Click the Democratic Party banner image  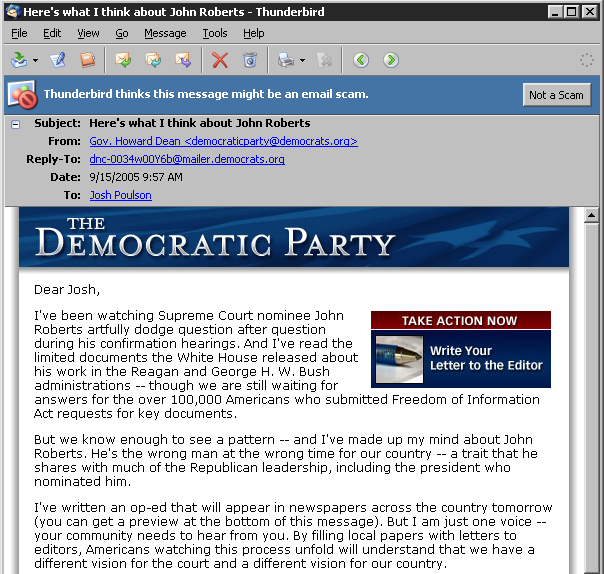(294, 237)
